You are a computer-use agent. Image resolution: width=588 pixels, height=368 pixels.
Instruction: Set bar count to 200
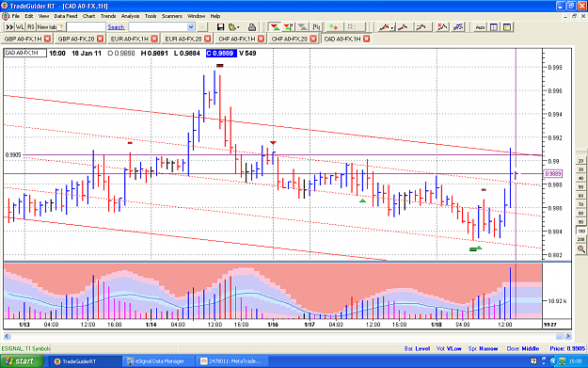(580, 239)
